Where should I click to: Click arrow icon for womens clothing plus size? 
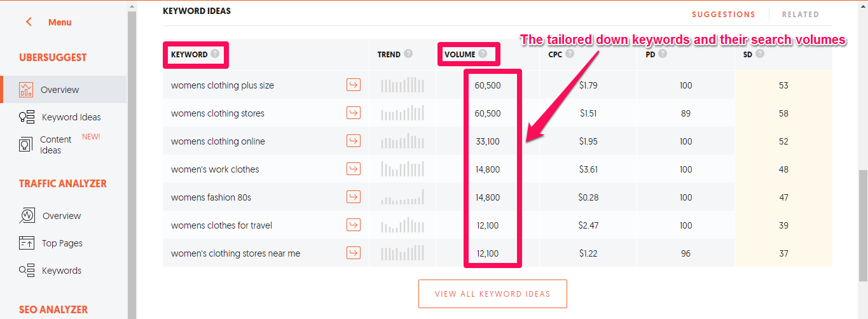pos(354,85)
